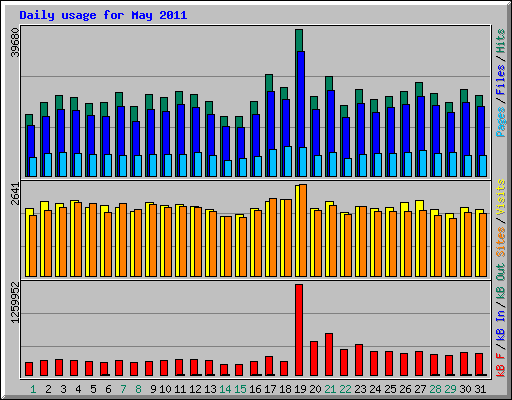The image size is (512, 400).
Task: Click the green "Hits" legend label
Action: 500,41
